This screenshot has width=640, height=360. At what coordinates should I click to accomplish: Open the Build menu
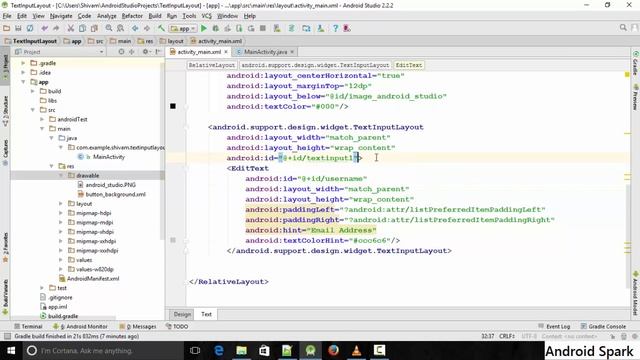tap(155, 16)
